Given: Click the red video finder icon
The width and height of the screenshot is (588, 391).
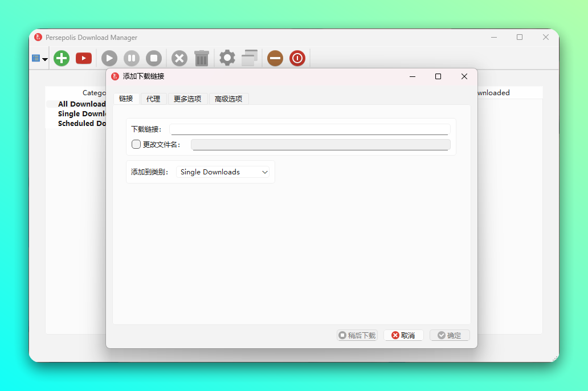Looking at the screenshot, I should pos(84,58).
